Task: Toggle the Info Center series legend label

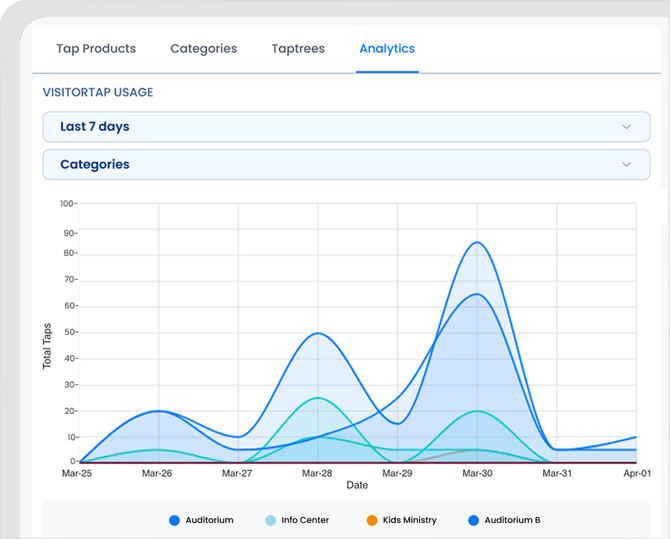Action: [x=305, y=520]
